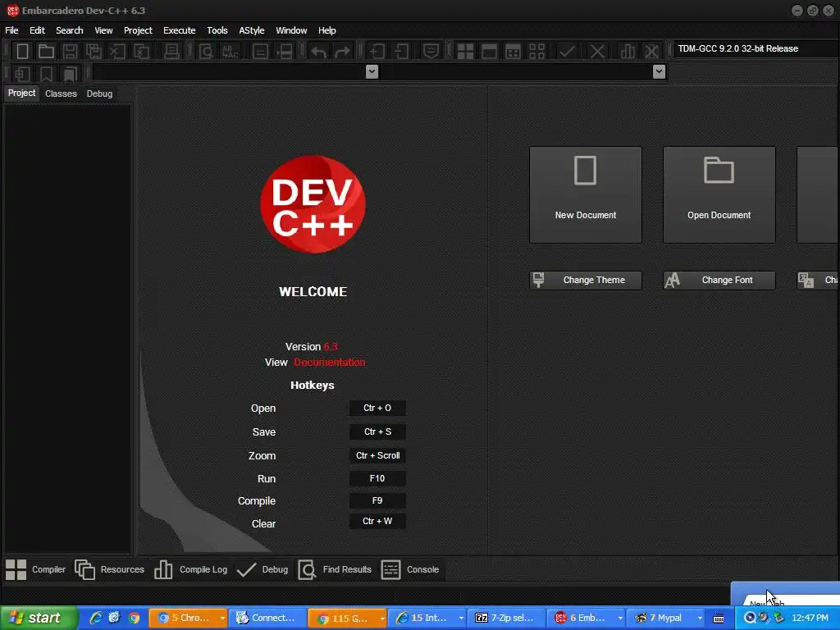840x630 pixels.
Task: Click the Insert snippet icon in second toolbar row
Action: 22,73
